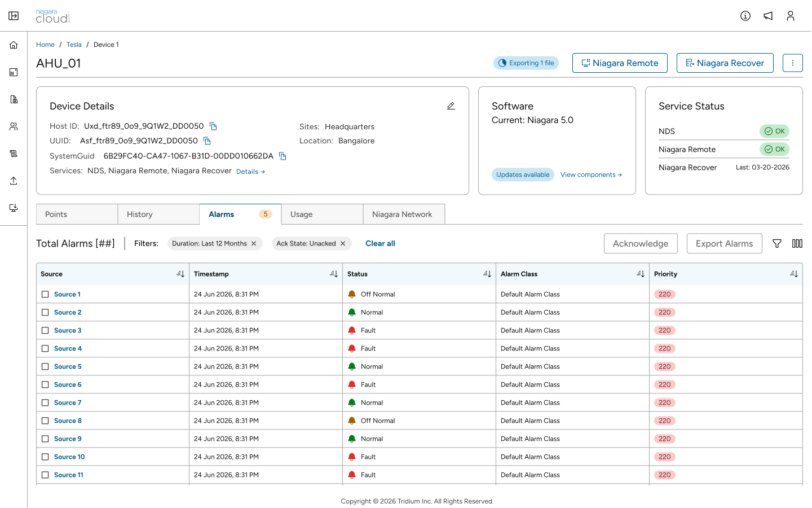This screenshot has width=812, height=508.
Task: Sort the table by Timestamp column
Action: point(334,274)
